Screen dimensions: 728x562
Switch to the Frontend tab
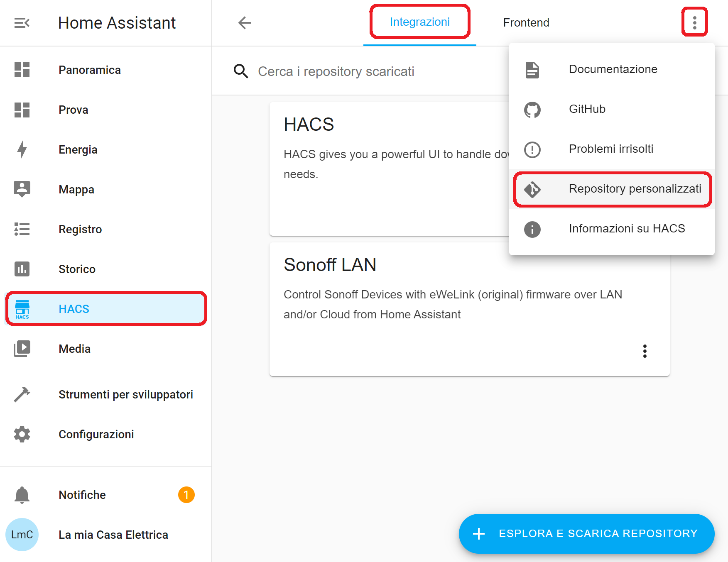pos(526,23)
